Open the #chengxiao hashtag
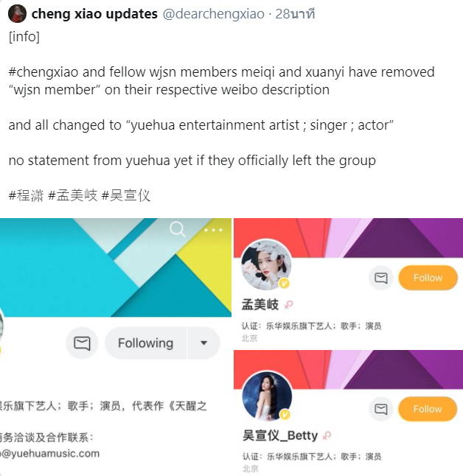Viewport: 463px width, 476px height. tap(43, 72)
